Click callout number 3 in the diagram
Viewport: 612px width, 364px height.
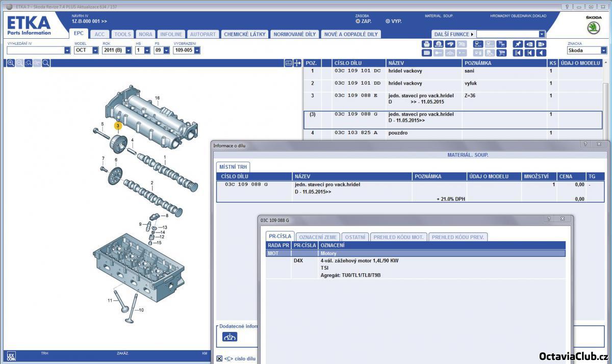(x=118, y=125)
